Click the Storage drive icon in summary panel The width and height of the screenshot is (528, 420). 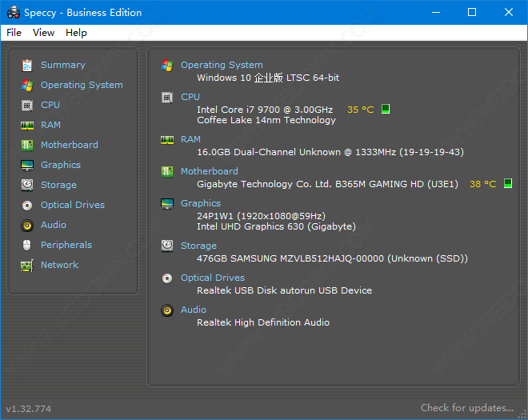(167, 246)
